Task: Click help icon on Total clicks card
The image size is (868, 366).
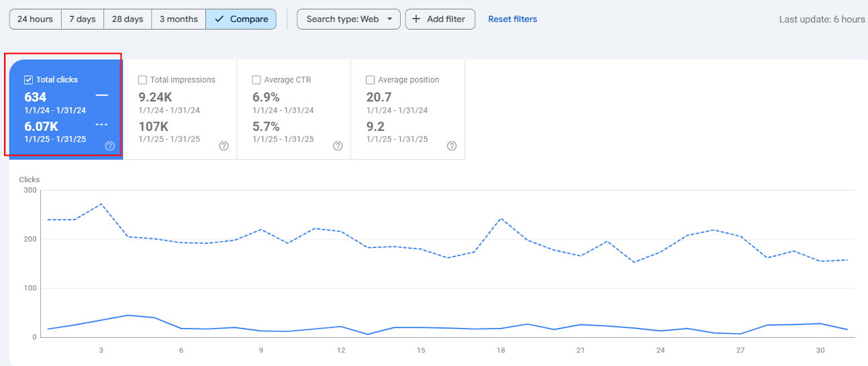Action: [110, 146]
